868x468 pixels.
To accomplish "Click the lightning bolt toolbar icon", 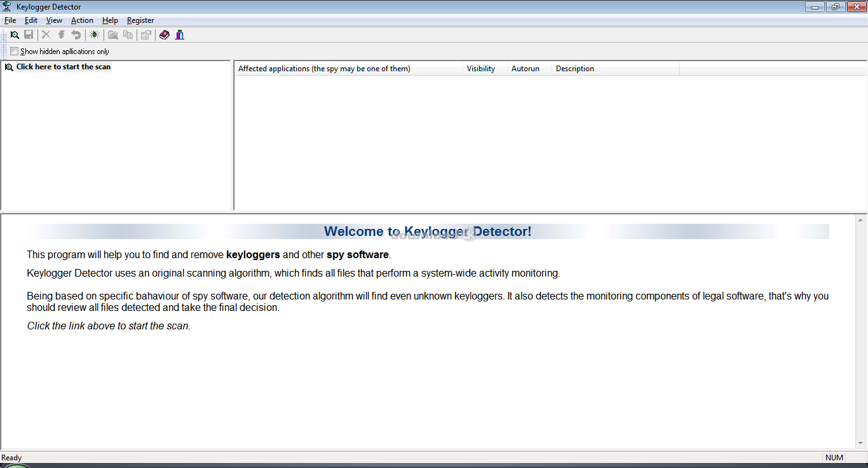I will [x=62, y=35].
